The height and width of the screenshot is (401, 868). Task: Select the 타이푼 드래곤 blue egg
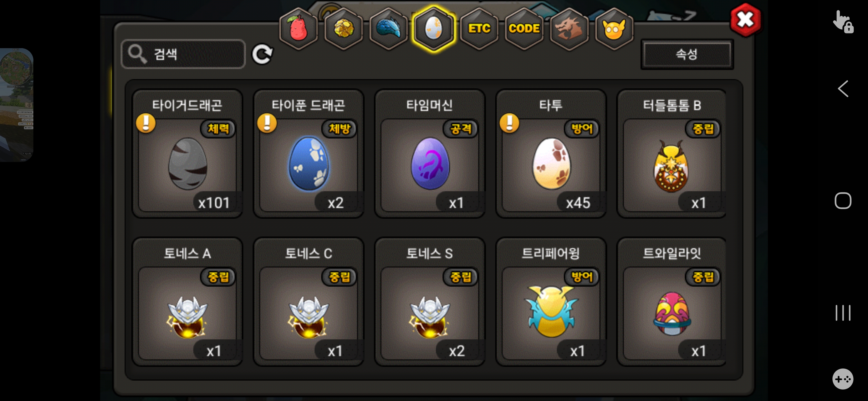point(308,153)
